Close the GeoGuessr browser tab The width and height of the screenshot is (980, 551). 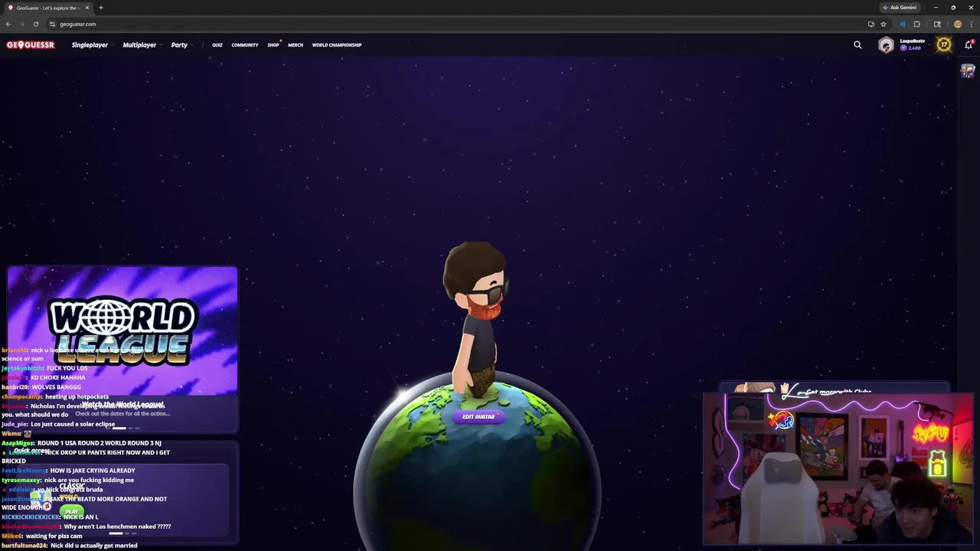click(87, 8)
